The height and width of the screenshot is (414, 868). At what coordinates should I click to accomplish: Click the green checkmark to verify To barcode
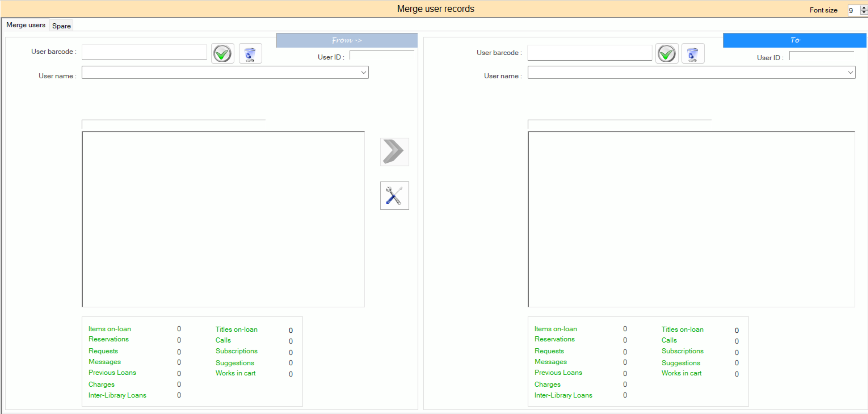(x=666, y=53)
